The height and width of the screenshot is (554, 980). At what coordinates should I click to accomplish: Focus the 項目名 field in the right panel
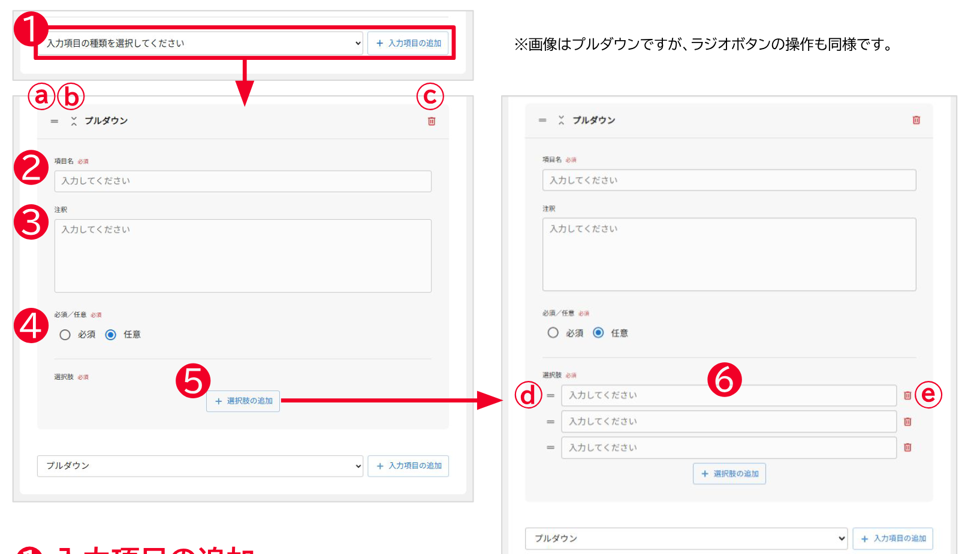(729, 180)
